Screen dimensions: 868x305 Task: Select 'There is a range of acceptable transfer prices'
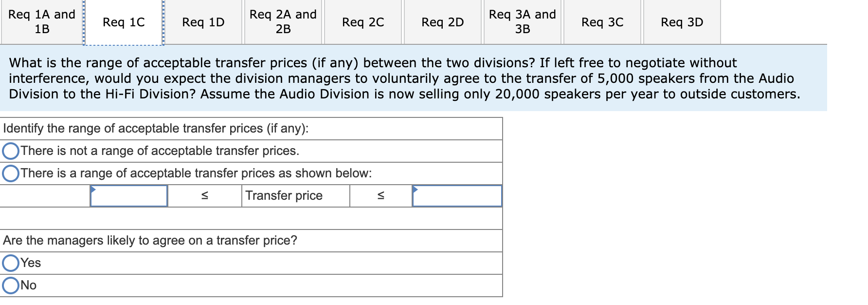[x=10, y=172]
